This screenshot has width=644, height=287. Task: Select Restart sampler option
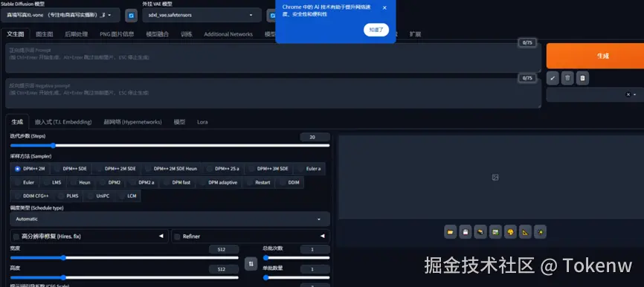(x=258, y=182)
